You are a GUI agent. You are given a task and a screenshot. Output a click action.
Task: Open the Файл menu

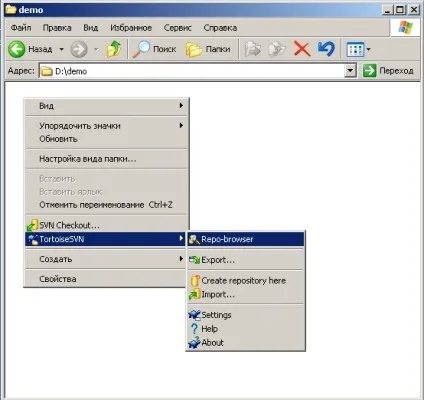[21, 28]
